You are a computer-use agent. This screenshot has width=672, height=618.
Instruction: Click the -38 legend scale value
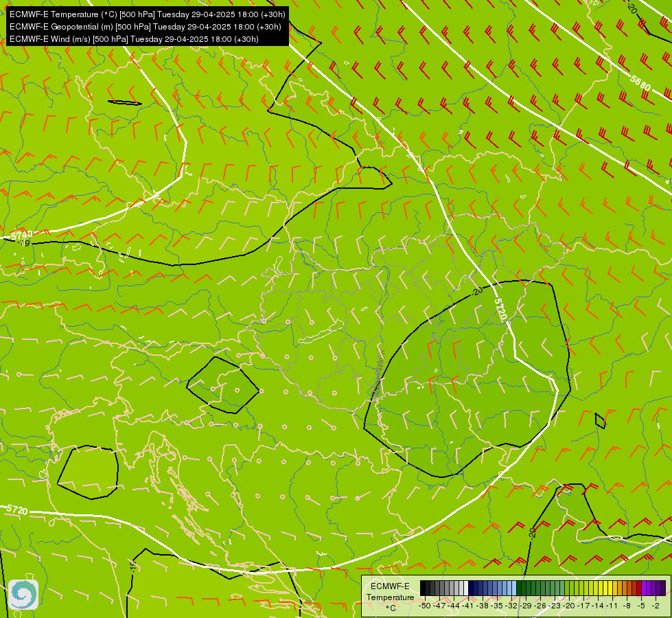click(x=482, y=606)
